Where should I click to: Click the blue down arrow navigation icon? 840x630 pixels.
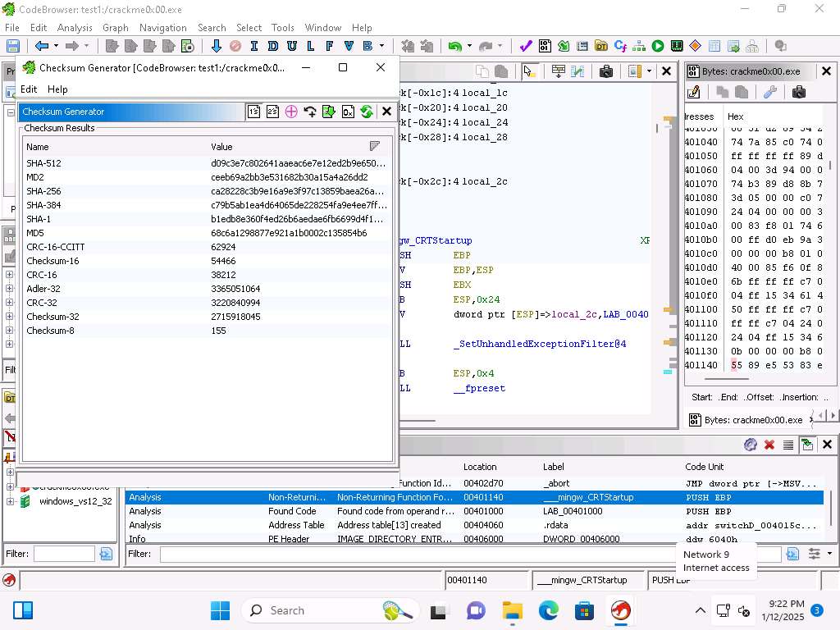point(217,47)
